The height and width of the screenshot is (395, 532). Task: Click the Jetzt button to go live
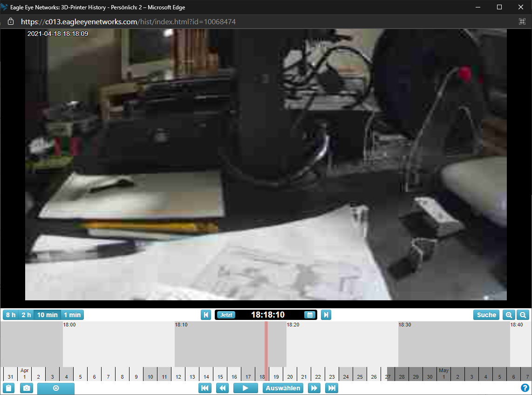point(226,315)
